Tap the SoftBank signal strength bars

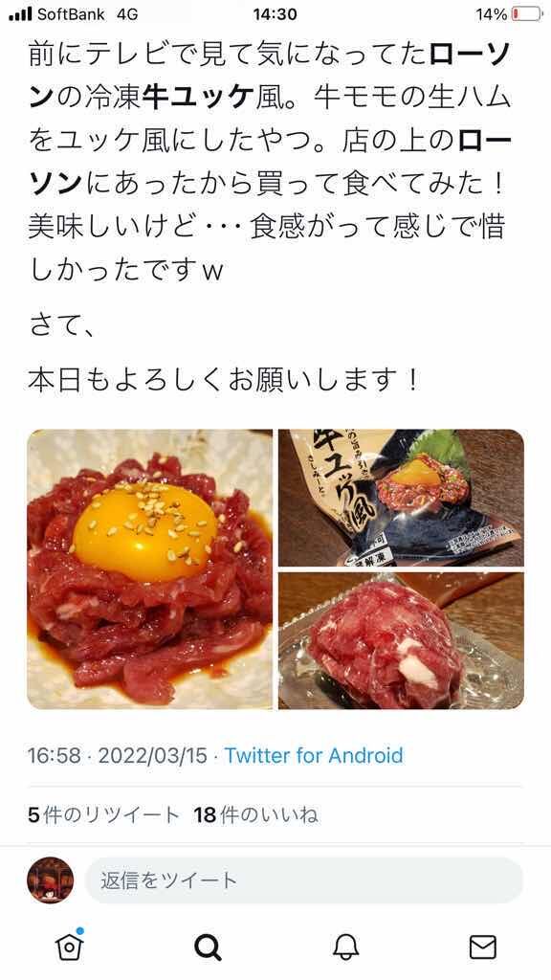point(20,13)
